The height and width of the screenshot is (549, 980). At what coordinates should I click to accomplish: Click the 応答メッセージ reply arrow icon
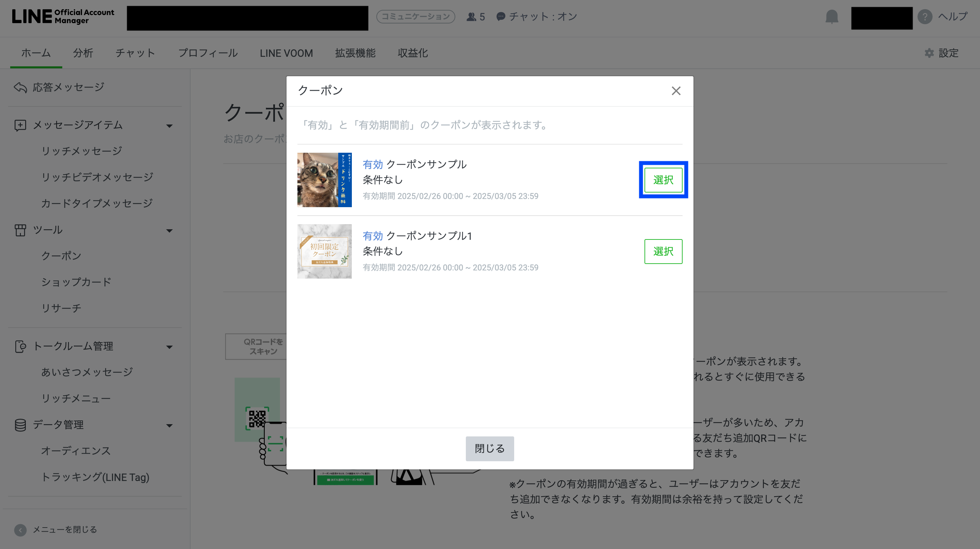pos(20,87)
